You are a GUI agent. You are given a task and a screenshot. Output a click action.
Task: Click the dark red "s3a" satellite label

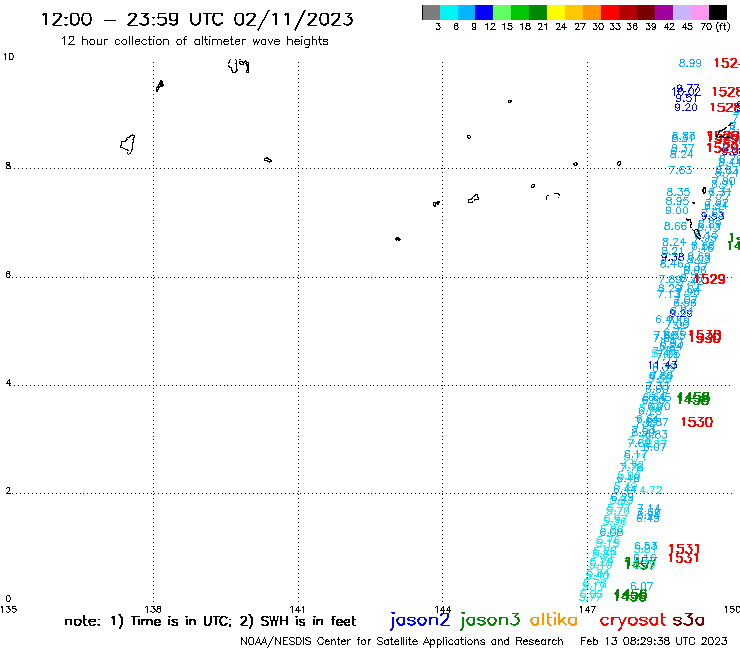pyautogui.click(x=688, y=620)
